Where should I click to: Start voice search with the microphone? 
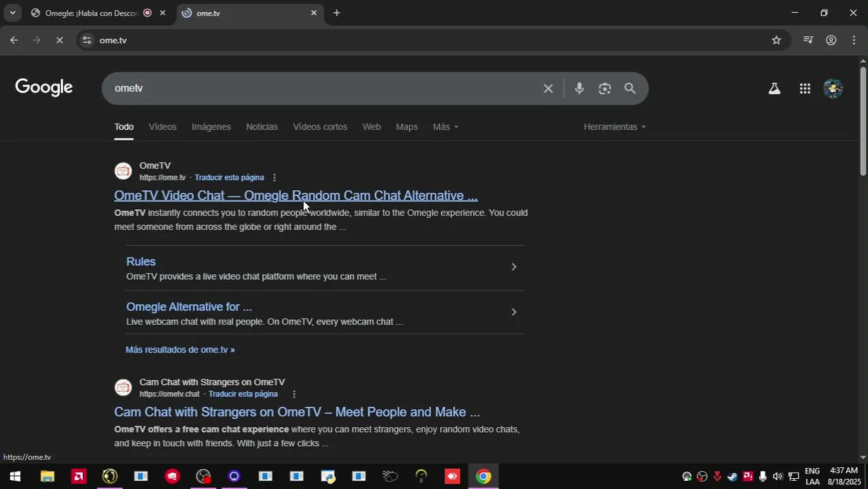579,88
